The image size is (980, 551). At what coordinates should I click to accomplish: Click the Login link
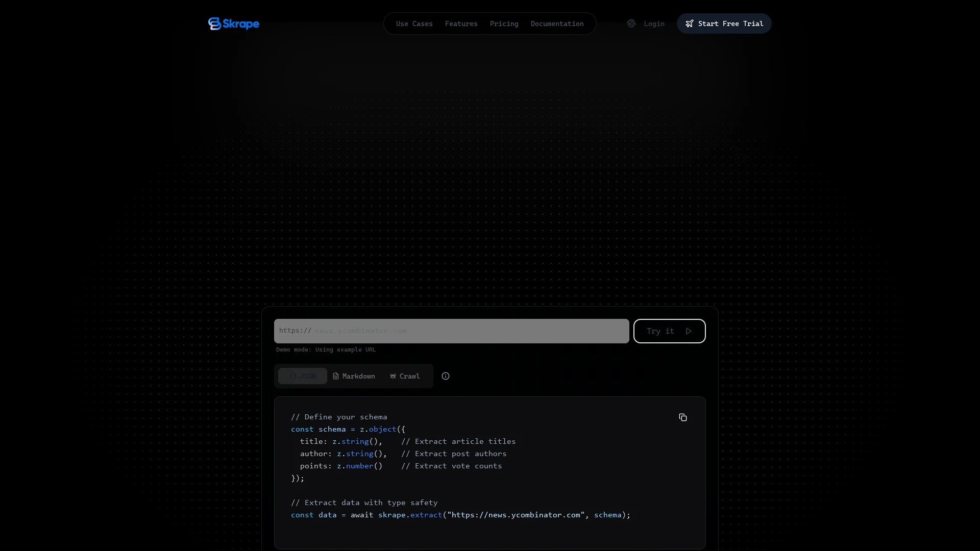(x=654, y=23)
